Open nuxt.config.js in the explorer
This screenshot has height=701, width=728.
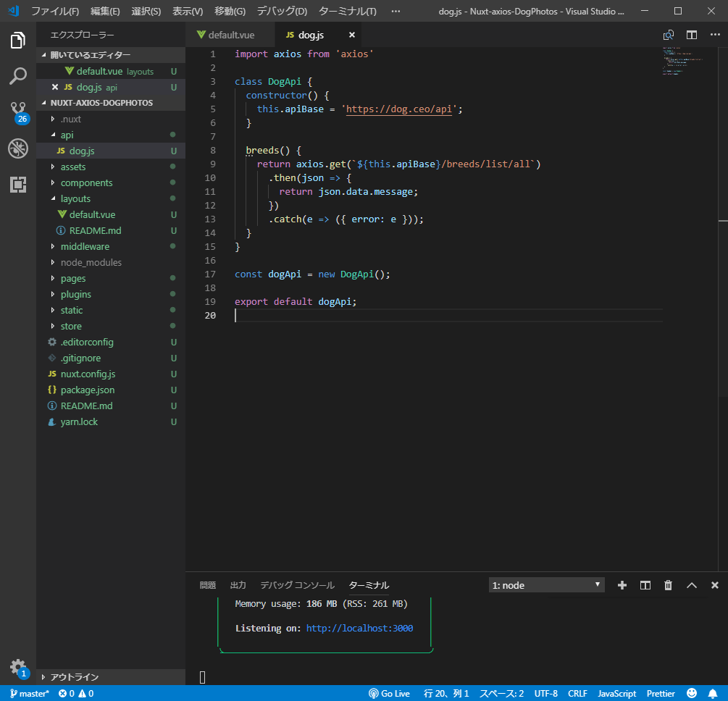(x=88, y=374)
